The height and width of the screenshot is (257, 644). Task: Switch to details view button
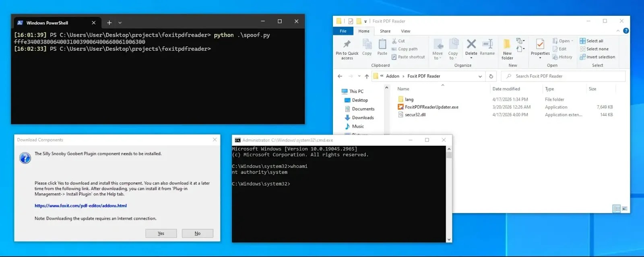617,209
